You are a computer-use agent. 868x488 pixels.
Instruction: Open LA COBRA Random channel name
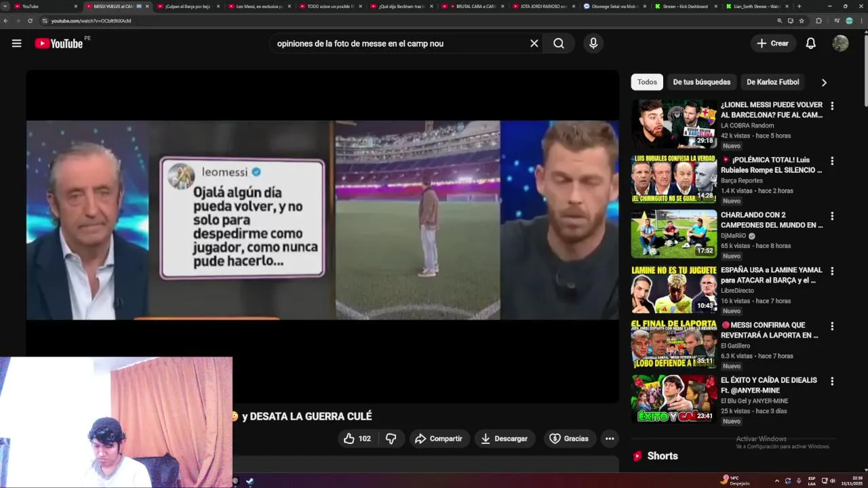click(747, 125)
